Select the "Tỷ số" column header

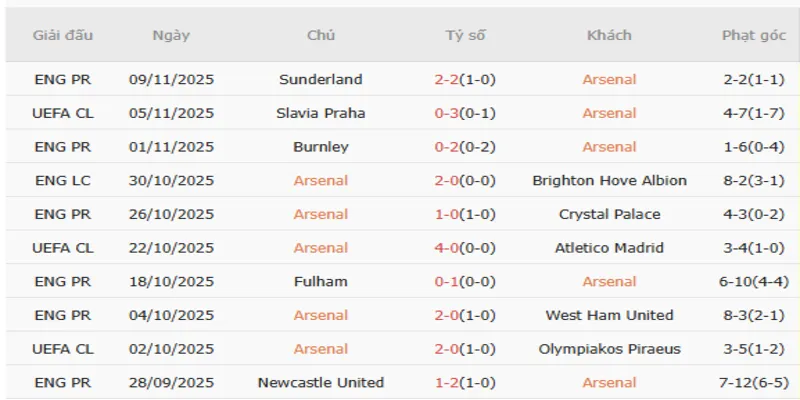coord(465,35)
